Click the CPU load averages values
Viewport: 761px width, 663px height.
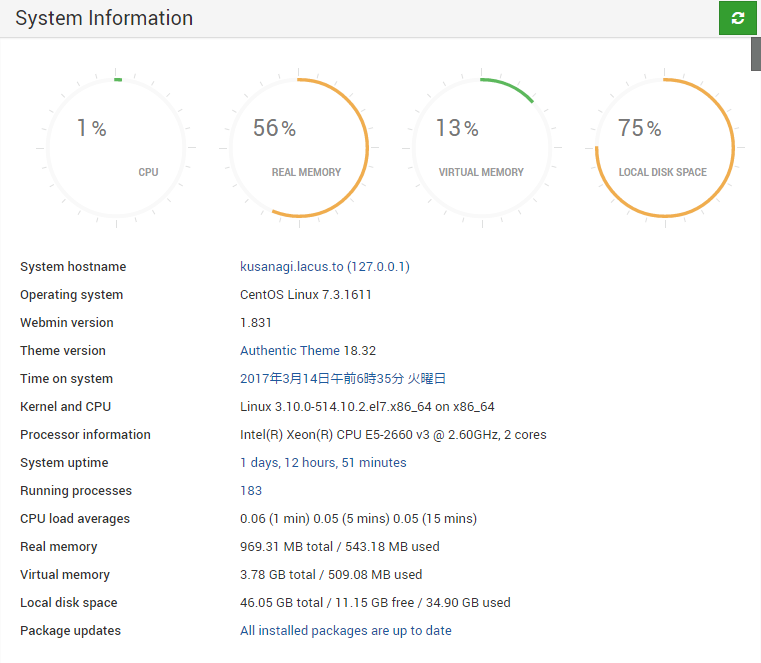358,519
